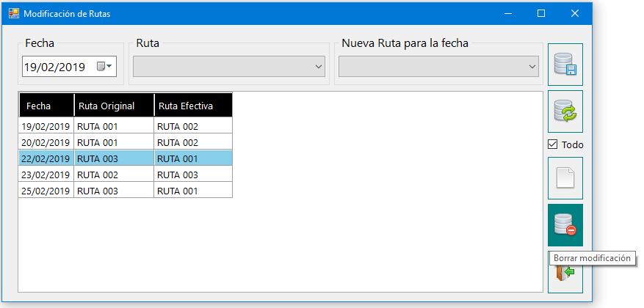Click the app icon in title bar
This screenshot has width=644, height=308.
(x=13, y=13)
